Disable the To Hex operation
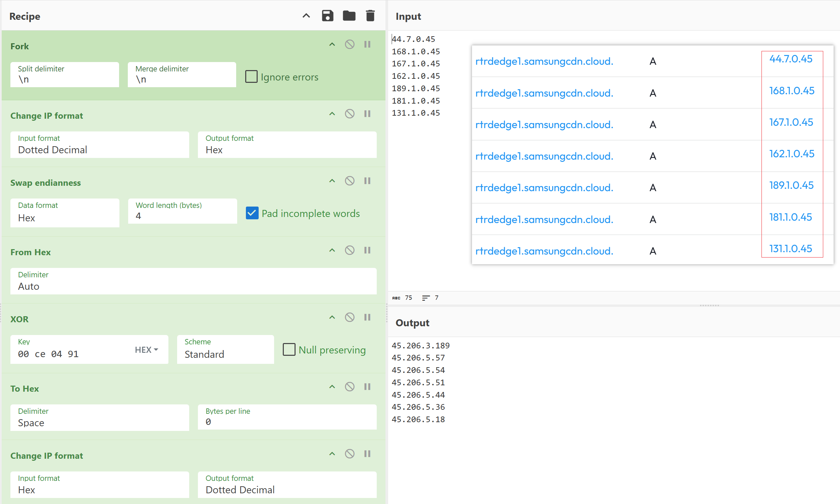Image resolution: width=840 pixels, height=504 pixels. tap(350, 387)
